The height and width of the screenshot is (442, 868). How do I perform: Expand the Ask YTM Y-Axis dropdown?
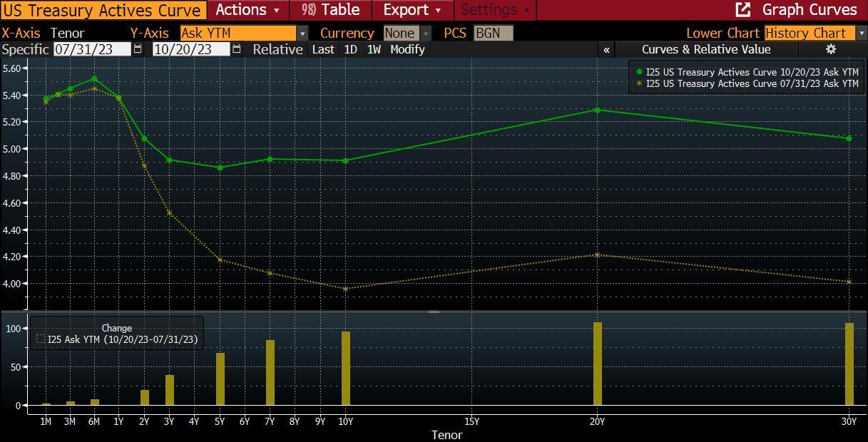pos(302,34)
